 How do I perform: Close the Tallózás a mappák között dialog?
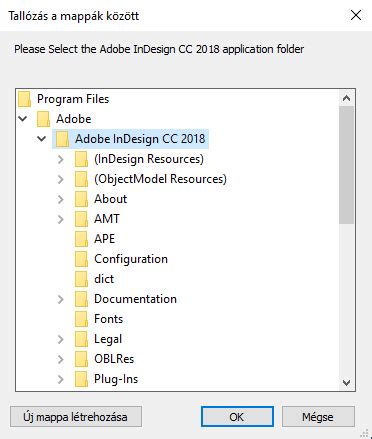[356, 15]
